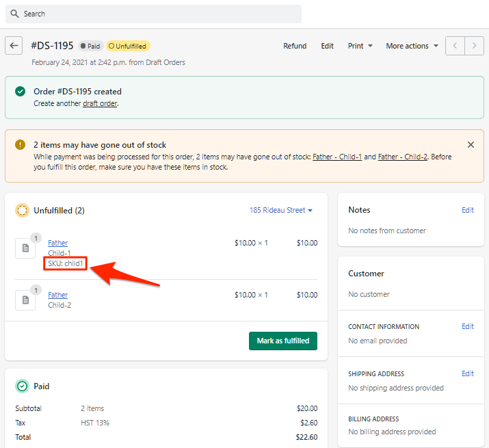Click No notes from customer text

(x=387, y=230)
